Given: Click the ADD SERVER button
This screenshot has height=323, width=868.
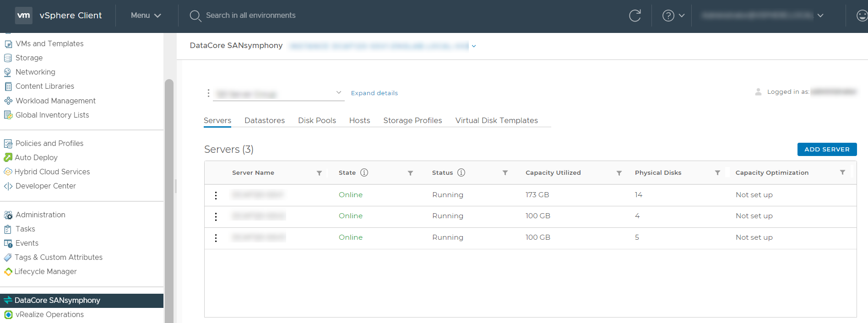Looking at the screenshot, I should pos(827,149).
